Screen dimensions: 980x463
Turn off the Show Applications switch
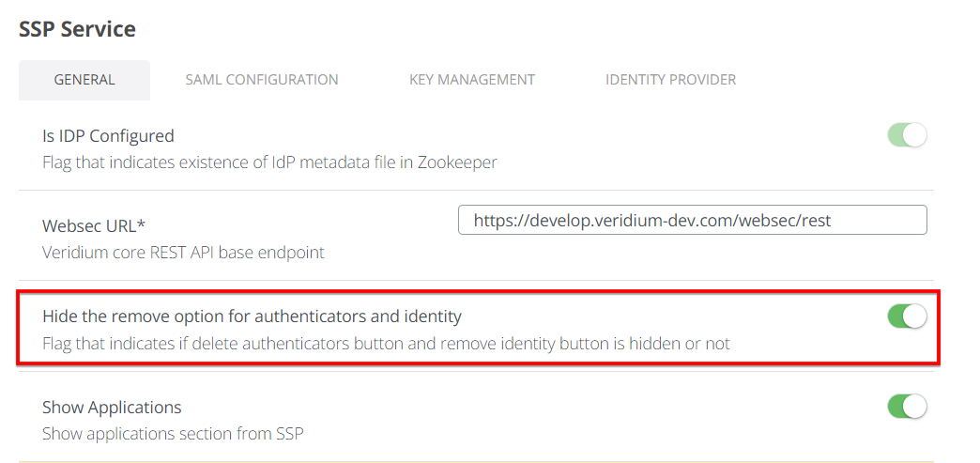pyautogui.click(x=907, y=406)
